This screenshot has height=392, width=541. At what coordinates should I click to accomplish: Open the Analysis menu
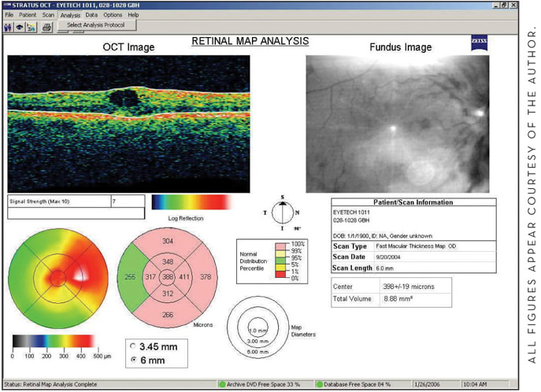click(70, 15)
